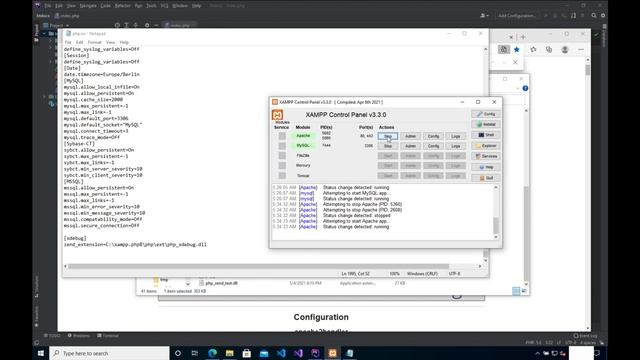Toggle Apache service checkbox in XAMPP
The image size is (640, 360).
282,136
